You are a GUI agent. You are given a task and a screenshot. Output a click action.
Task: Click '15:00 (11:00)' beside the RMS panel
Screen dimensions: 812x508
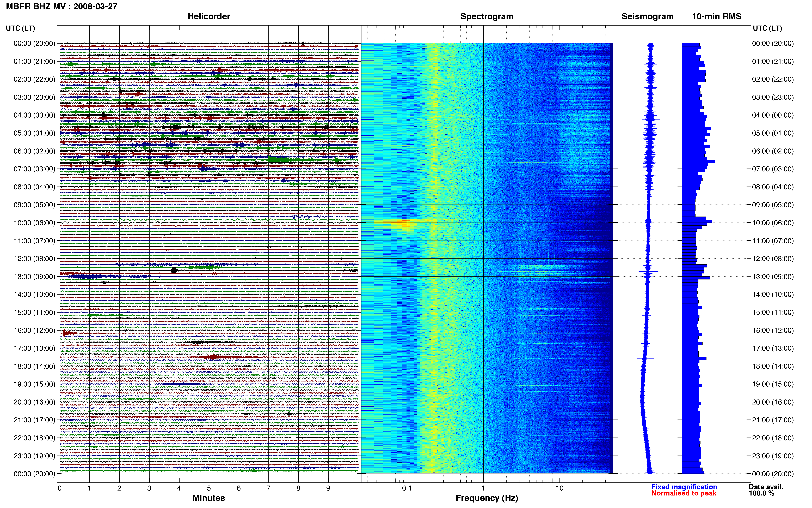tap(773, 312)
